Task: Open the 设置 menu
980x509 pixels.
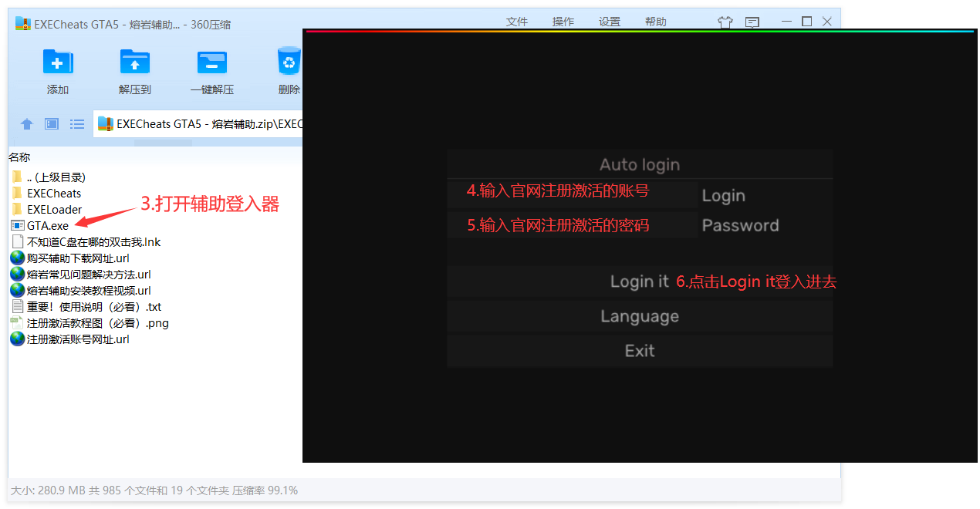Action: (x=610, y=22)
